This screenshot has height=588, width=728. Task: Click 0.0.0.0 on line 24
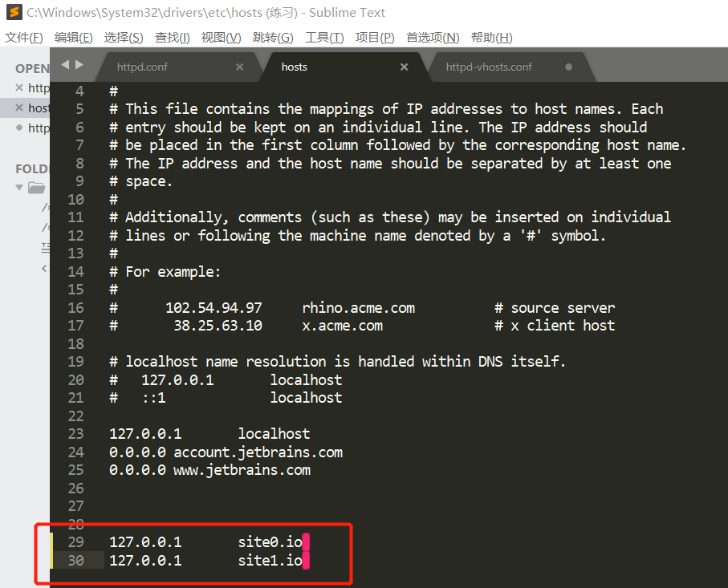click(x=137, y=452)
